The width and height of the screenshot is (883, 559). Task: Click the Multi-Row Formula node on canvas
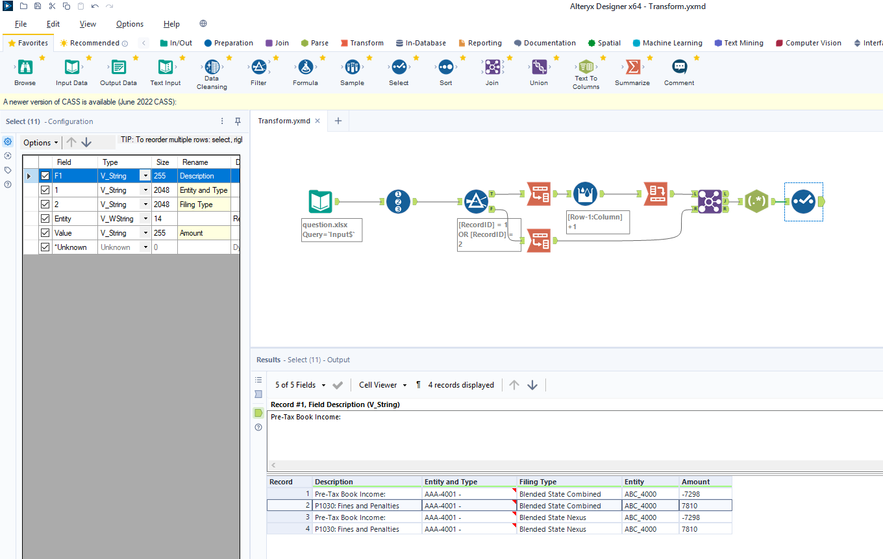[x=585, y=194]
